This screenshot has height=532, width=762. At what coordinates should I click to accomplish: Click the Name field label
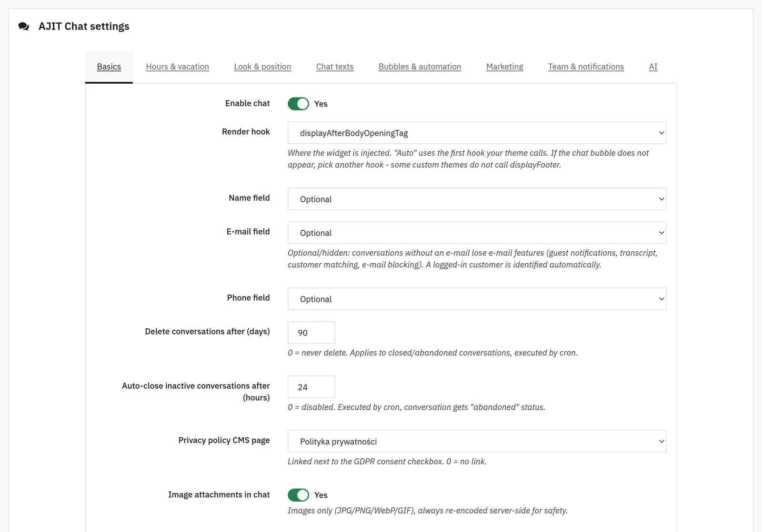click(x=249, y=197)
